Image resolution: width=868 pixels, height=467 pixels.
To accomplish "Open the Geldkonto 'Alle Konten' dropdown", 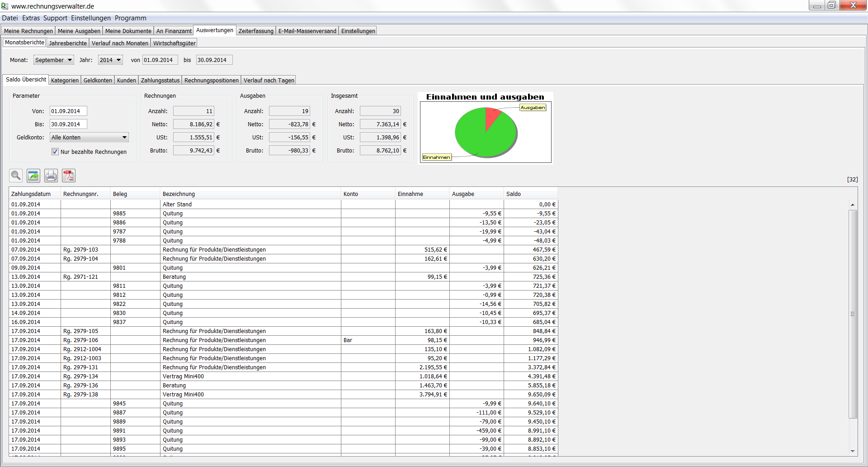I will coord(89,138).
